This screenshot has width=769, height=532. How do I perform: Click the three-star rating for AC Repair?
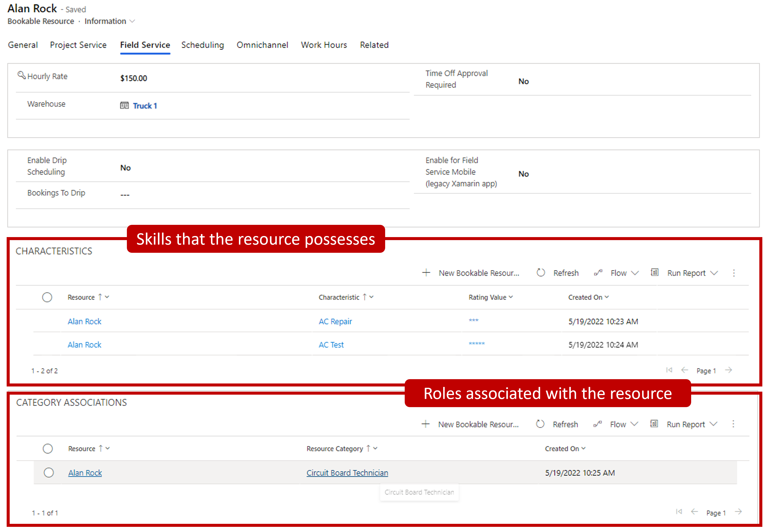pyautogui.click(x=473, y=320)
